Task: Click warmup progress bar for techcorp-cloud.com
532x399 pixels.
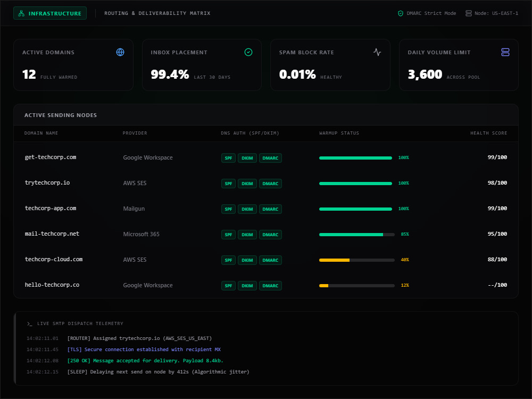Action: 357,260
